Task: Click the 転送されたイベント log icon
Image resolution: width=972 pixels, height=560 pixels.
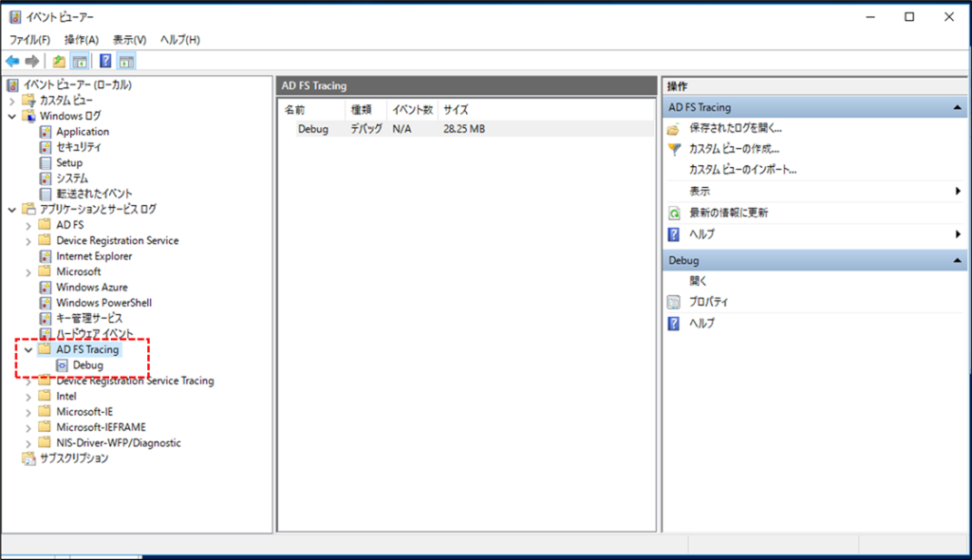Action: click(46, 194)
